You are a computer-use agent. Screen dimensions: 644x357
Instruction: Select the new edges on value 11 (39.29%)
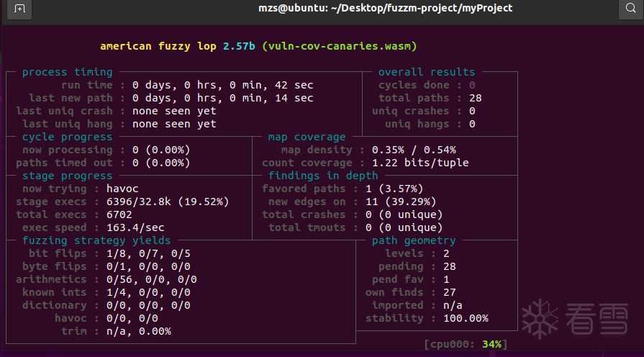tap(401, 202)
